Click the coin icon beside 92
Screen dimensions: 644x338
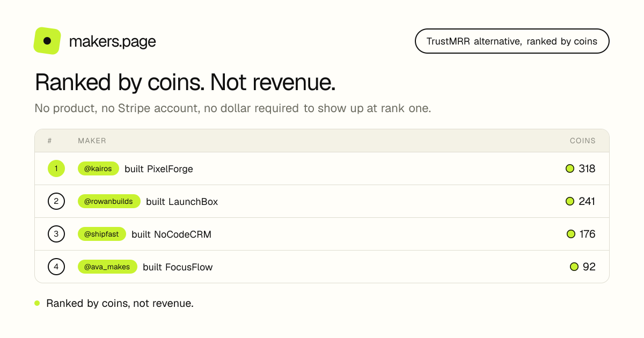tap(574, 267)
